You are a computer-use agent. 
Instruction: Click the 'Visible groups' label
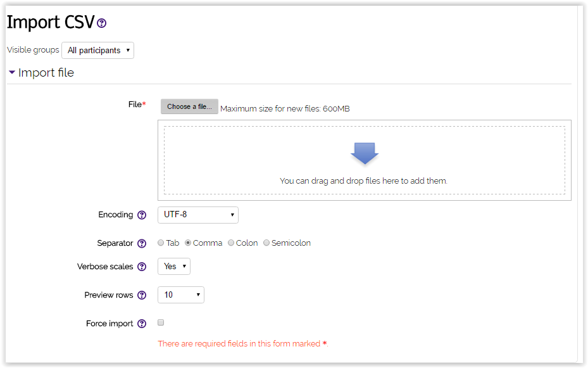tap(33, 50)
